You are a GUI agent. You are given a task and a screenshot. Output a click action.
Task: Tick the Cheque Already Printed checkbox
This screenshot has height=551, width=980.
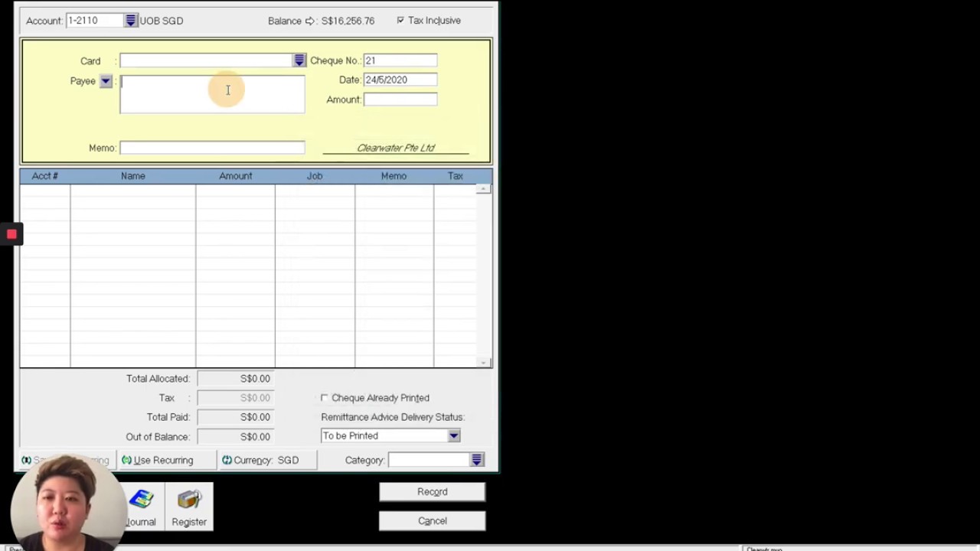coord(325,398)
